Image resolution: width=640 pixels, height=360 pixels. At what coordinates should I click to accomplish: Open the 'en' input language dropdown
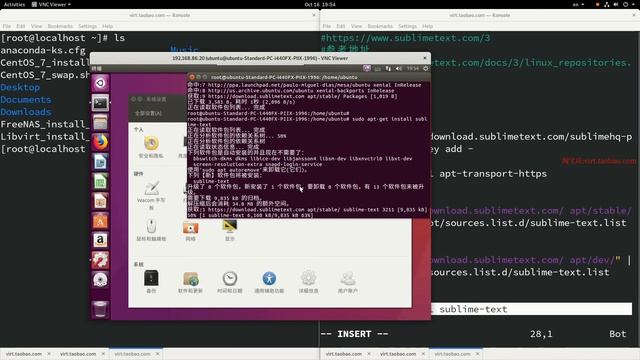point(578,4)
